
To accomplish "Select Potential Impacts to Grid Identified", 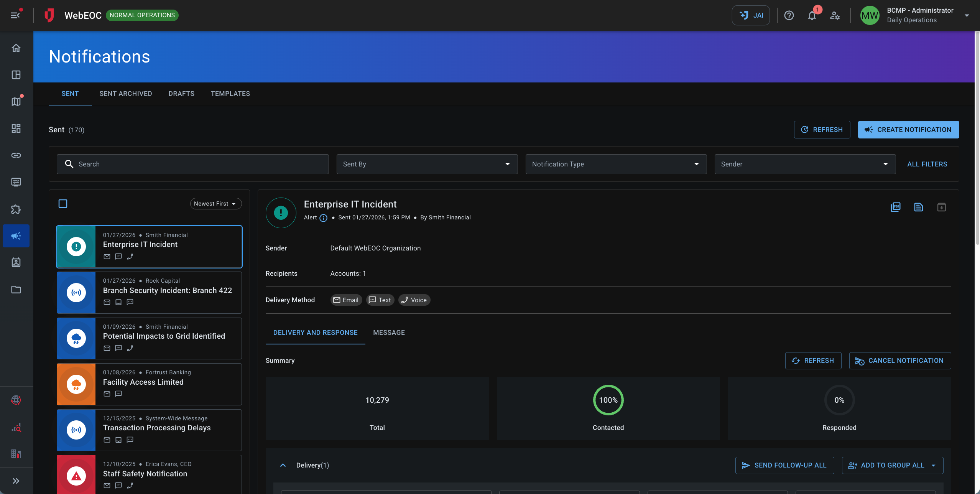I will (150, 338).
